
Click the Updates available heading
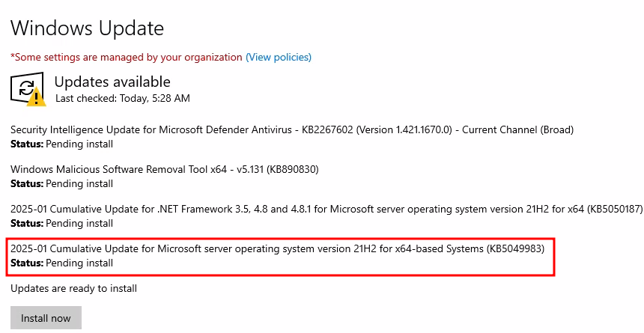click(112, 82)
